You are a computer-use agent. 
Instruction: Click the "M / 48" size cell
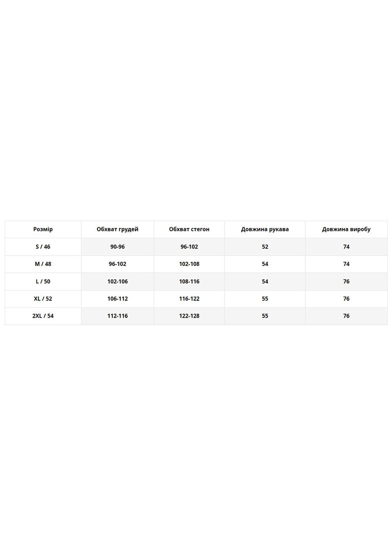coord(43,264)
